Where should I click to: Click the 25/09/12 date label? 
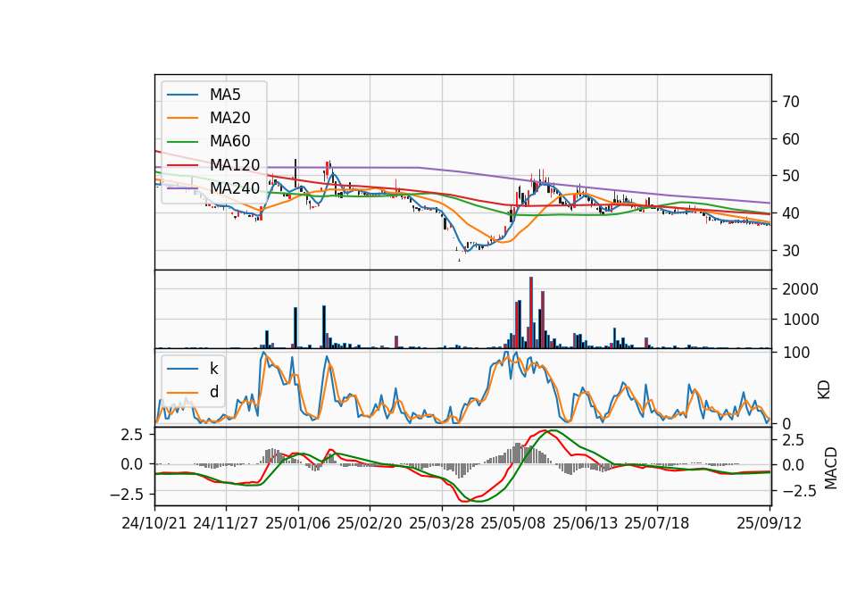[x=769, y=523]
